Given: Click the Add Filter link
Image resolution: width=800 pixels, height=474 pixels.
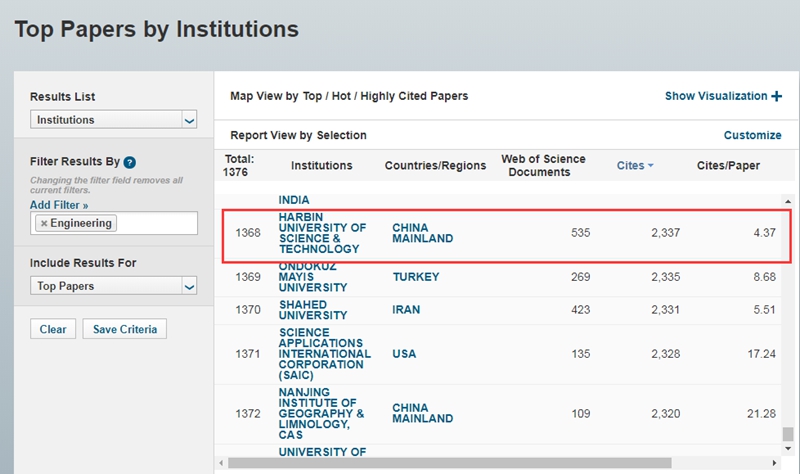Looking at the screenshot, I should coord(59,205).
